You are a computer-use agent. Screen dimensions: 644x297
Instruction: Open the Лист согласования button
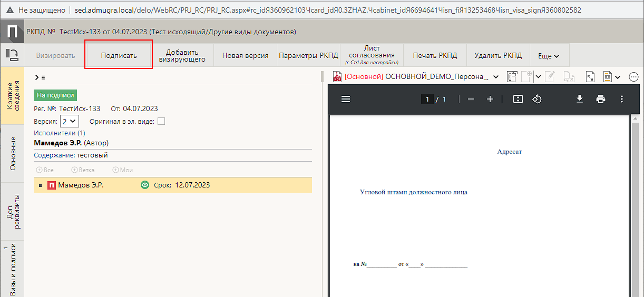[372, 55]
